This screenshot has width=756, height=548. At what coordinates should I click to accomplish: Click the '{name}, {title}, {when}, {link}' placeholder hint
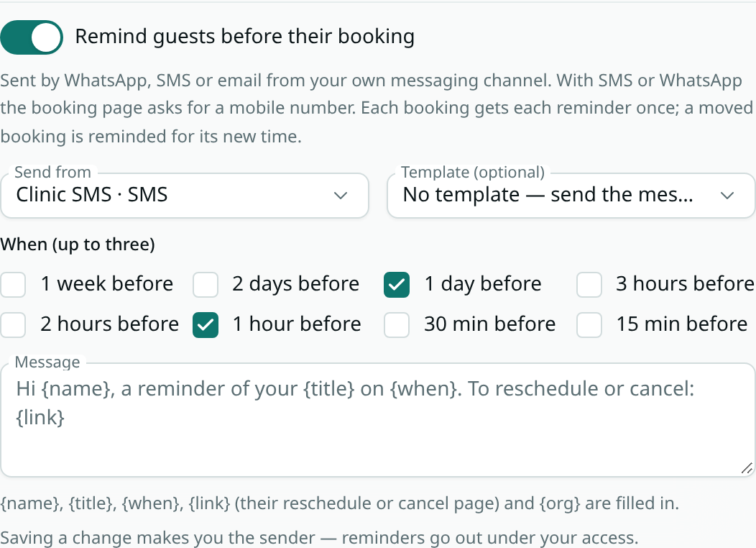coord(339,503)
